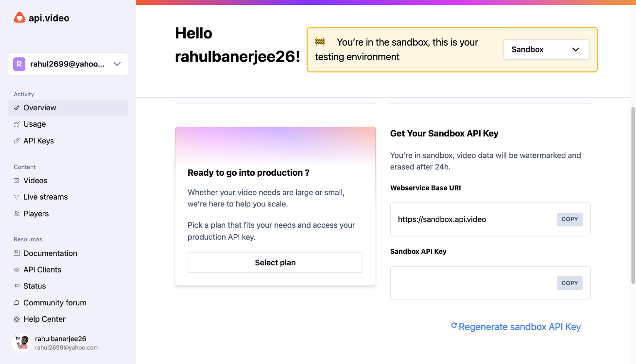Screen dimensions: 636x364
Task: Click the 'Content' section label
Action: 25,167
